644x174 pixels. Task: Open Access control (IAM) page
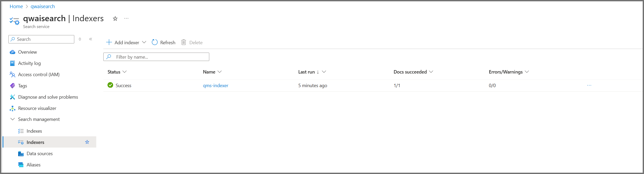39,75
